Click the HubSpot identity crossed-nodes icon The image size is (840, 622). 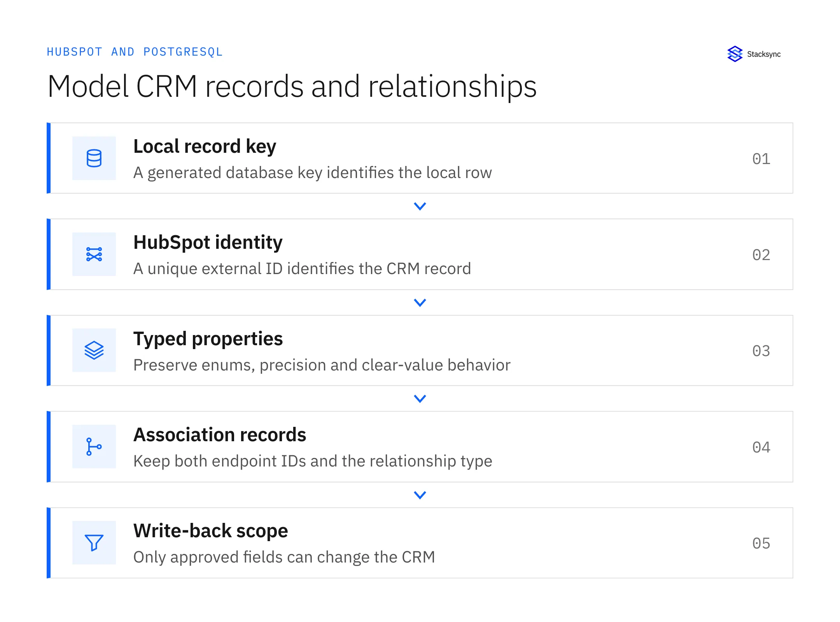click(x=94, y=254)
